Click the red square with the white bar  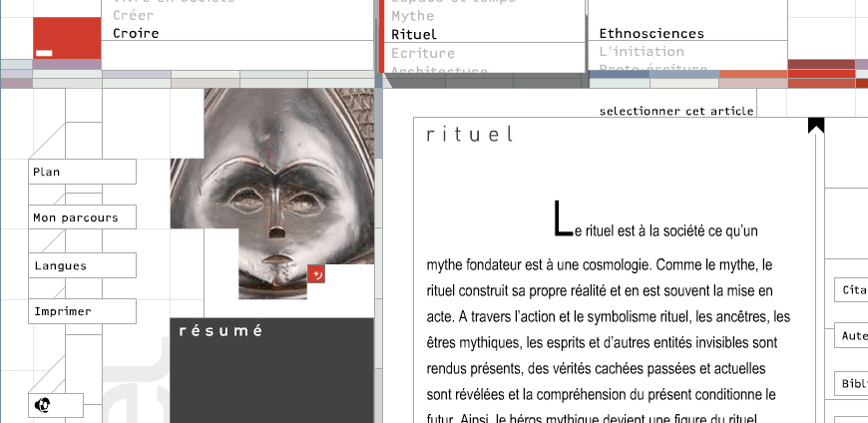[x=67, y=38]
